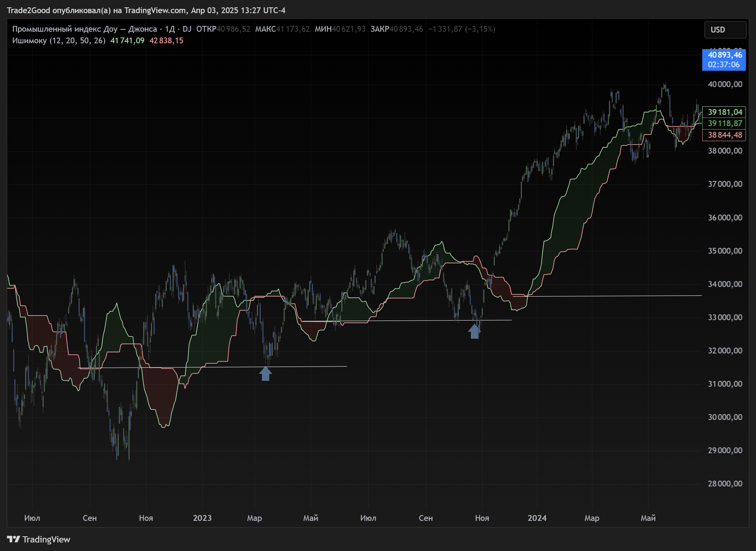Click the 2023 label on time axis
Image resolution: width=756 pixels, height=551 pixels.
(x=202, y=518)
